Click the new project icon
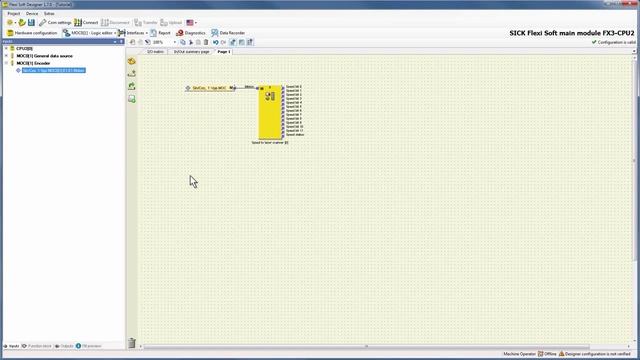The image size is (640, 360). click(10, 22)
